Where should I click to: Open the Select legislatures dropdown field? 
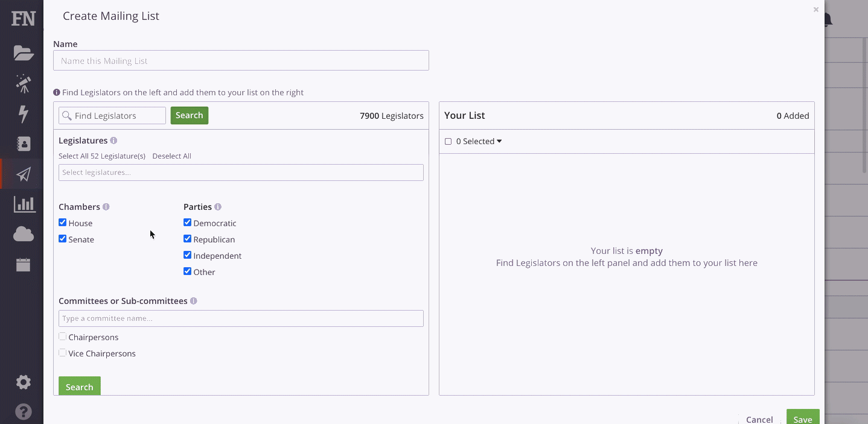(241, 172)
